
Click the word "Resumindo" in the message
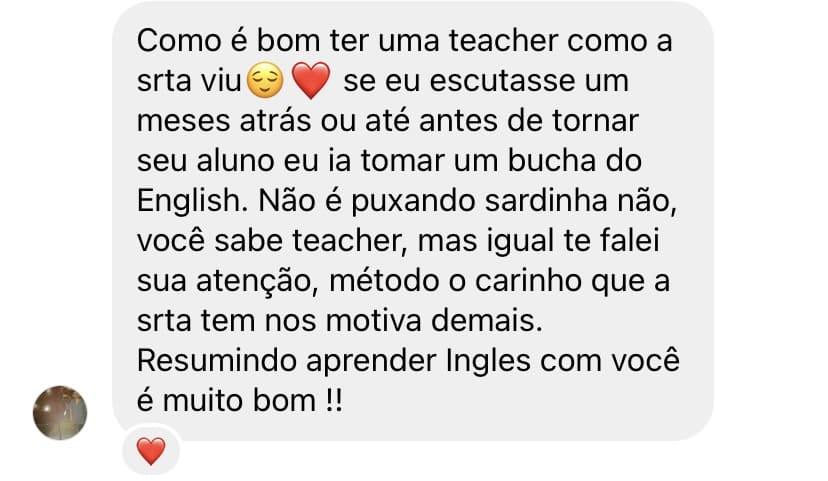[216, 361]
